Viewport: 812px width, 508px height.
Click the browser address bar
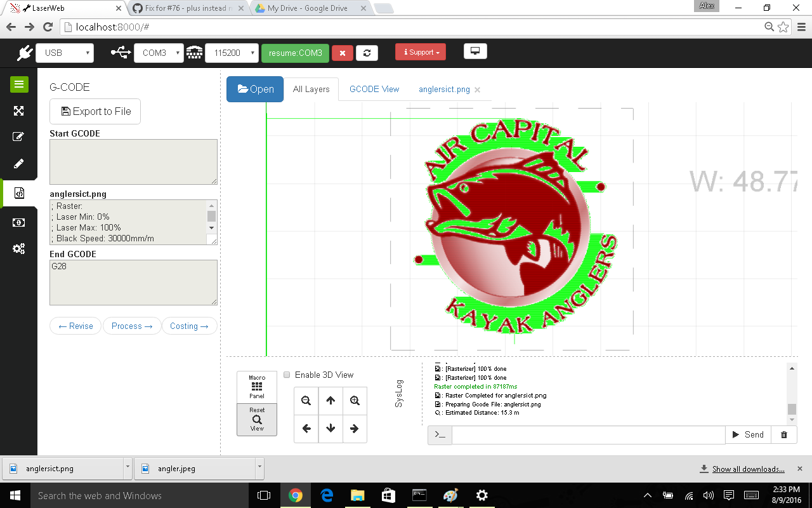tap(412, 27)
